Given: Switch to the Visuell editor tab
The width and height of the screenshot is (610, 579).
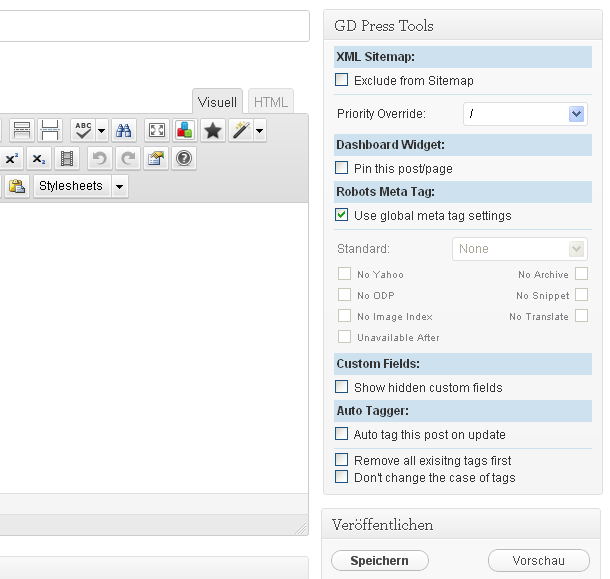Looking at the screenshot, I should tap(217, 102).
